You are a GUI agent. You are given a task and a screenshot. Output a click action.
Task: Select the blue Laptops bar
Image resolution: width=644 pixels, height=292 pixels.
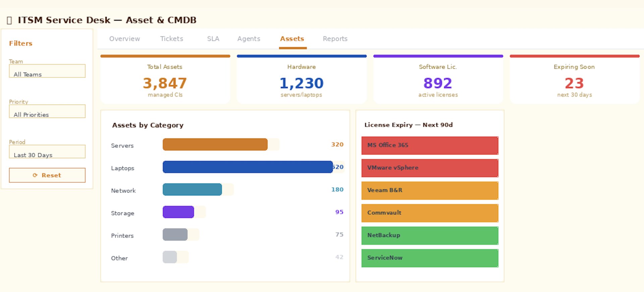248,167
